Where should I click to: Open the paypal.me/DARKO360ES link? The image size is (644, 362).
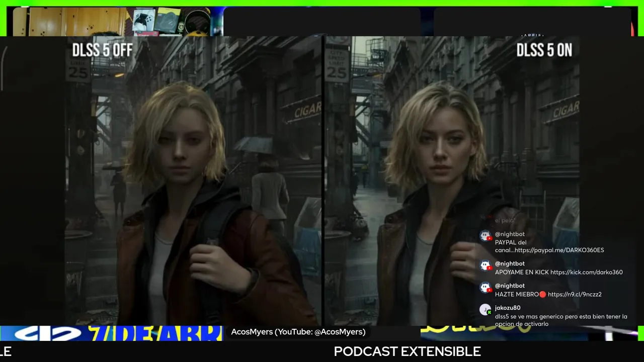click(x=559, y=250)
